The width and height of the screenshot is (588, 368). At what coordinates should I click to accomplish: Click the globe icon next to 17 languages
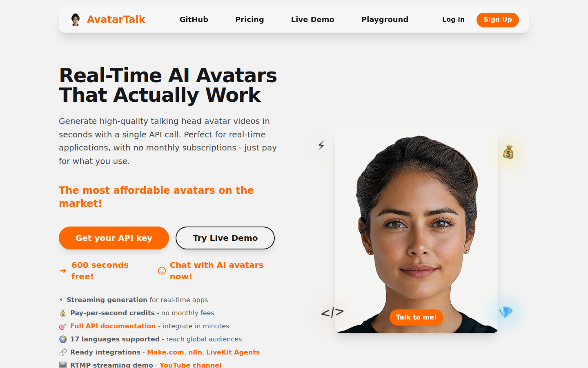tap(63, 339)
